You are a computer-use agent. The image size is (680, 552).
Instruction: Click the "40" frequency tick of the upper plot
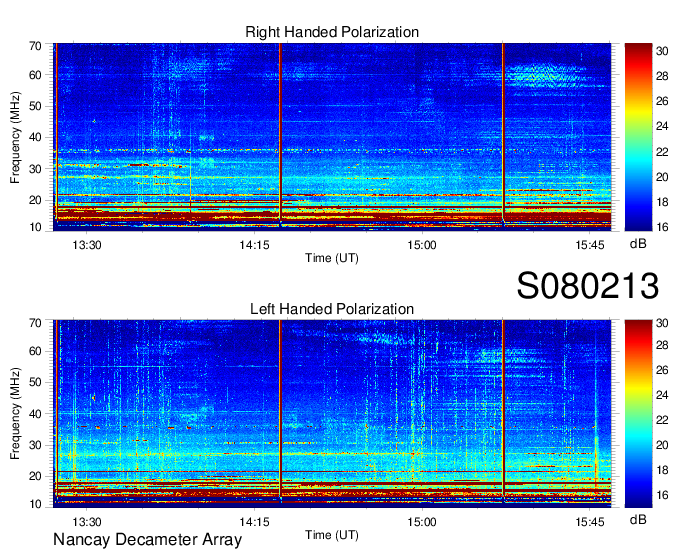point(35,137)
